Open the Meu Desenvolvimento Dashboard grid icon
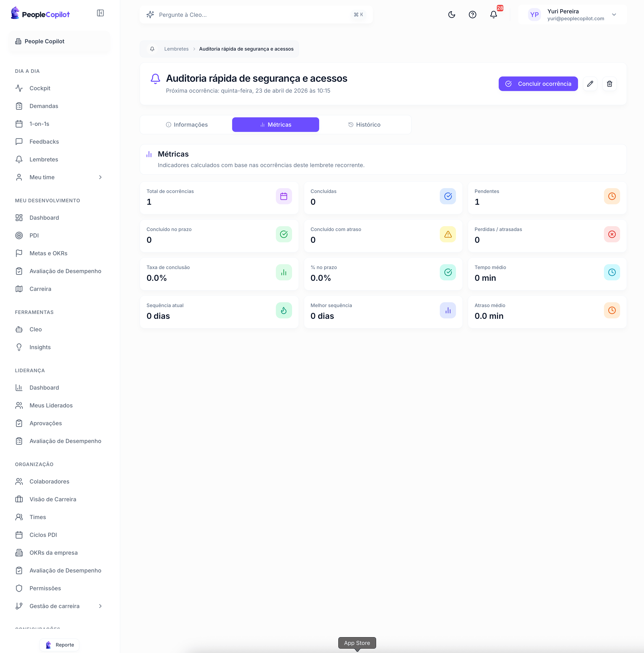This screenshot has height=653, width=644. click(x=19, y=218)
